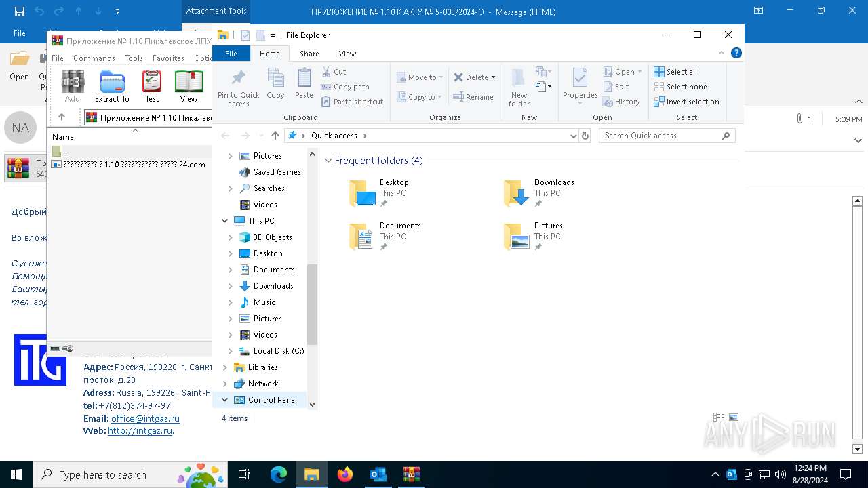868x488 pixels.
Task: Click Cut in the Clipboard group
Action: (334, 72)
